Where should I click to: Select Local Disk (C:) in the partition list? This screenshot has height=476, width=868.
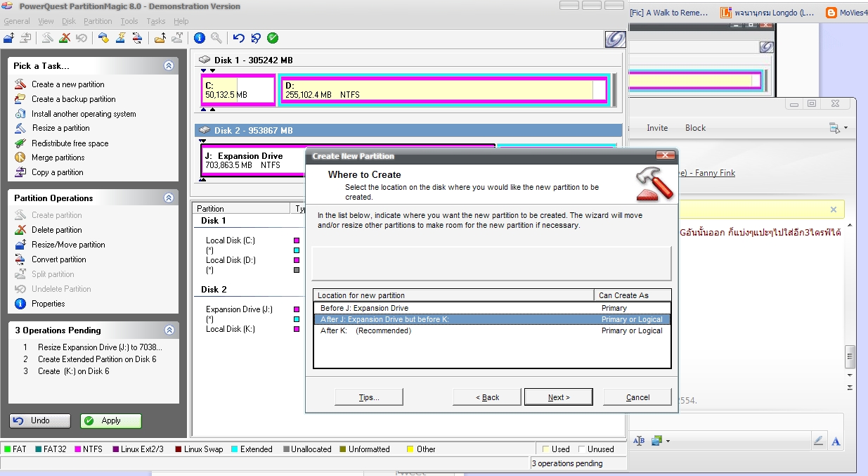point(231,240)
